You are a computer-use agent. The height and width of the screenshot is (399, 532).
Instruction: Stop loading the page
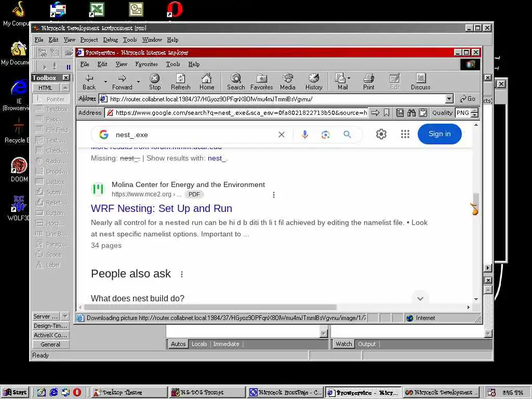[x=155, y=82]
